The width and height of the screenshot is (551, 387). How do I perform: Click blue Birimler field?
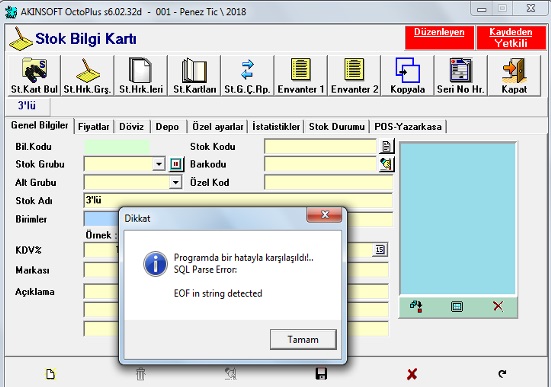pyautogui.click(x=102, y=219)
